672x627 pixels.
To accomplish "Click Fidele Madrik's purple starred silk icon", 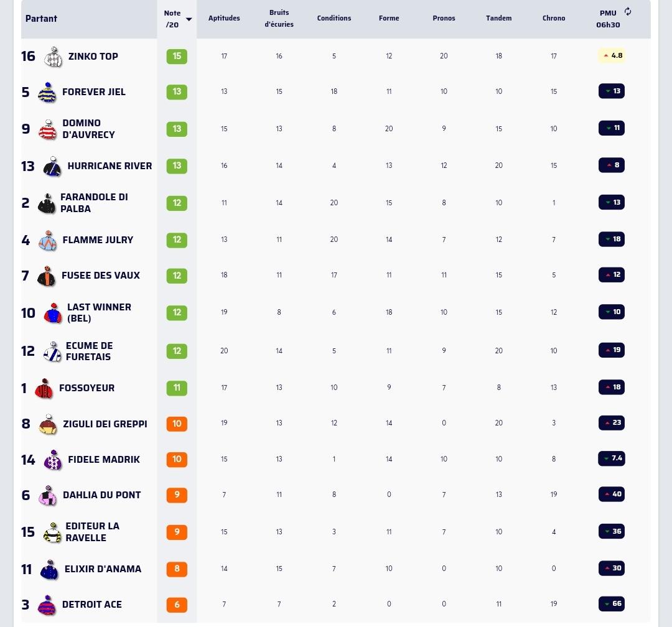I will point(53,460).
